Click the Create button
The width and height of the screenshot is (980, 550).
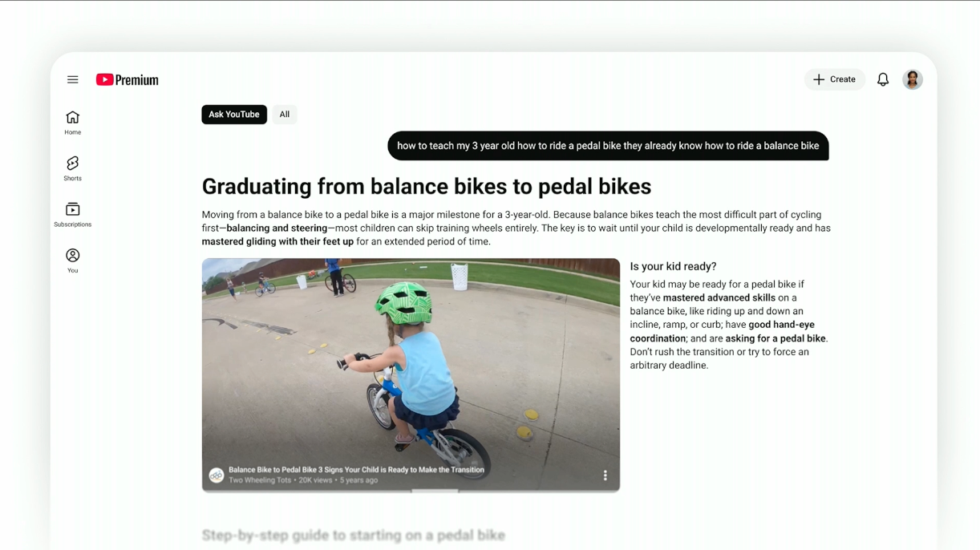click(835, 79)
